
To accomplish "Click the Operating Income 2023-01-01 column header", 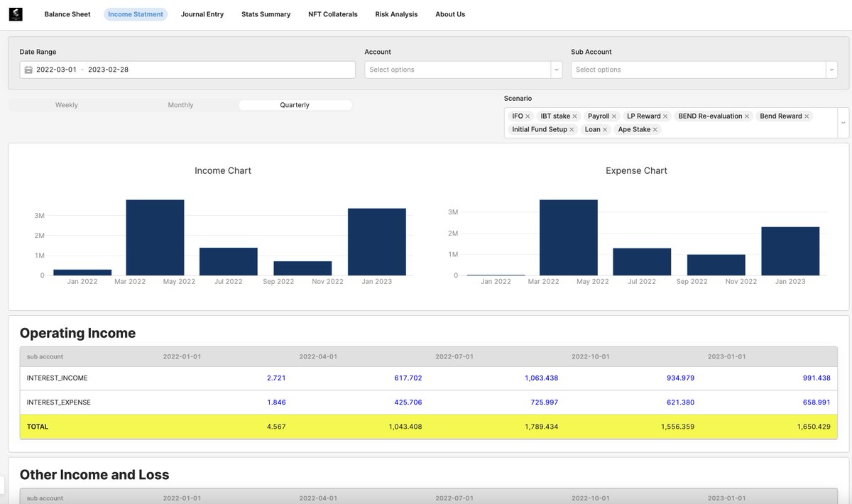I will [727, 356].
